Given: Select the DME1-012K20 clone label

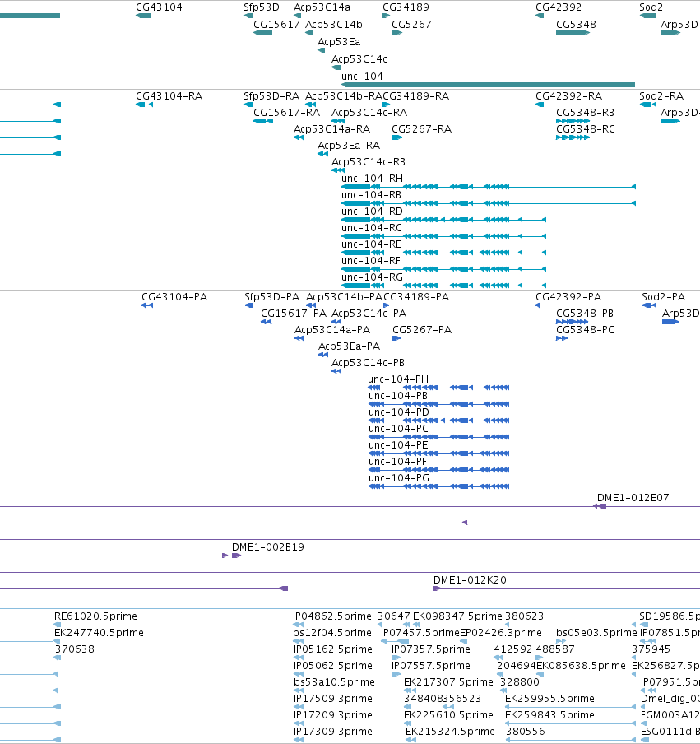Looking at the screenshot, I should [x=470, y=580].
